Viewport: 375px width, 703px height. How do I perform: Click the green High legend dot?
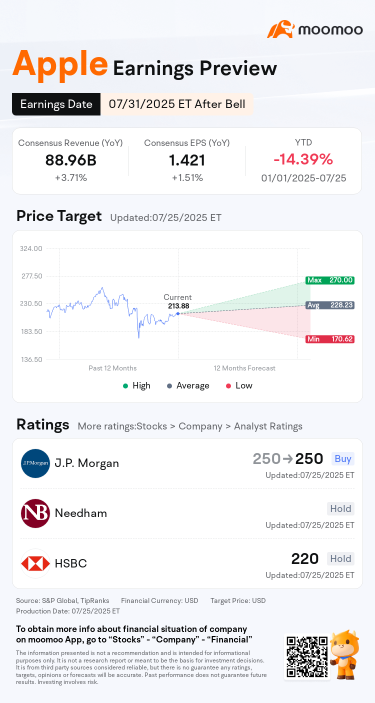click(x=126, y=386)
